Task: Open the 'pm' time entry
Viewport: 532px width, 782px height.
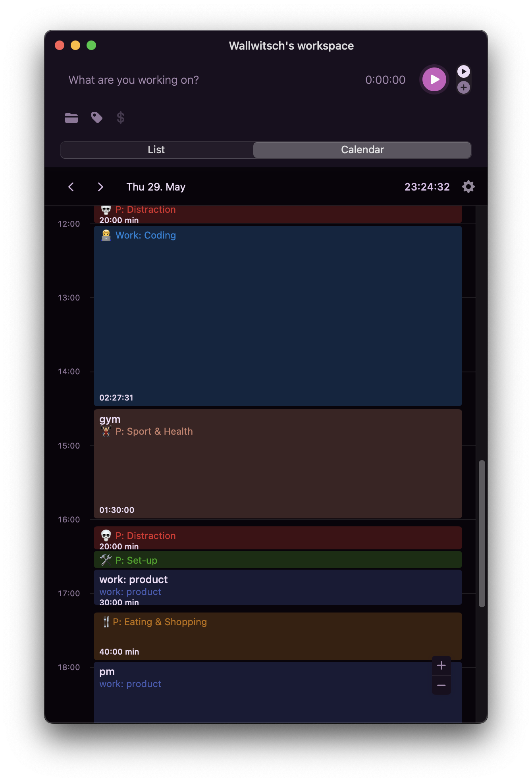Action: 278,692
